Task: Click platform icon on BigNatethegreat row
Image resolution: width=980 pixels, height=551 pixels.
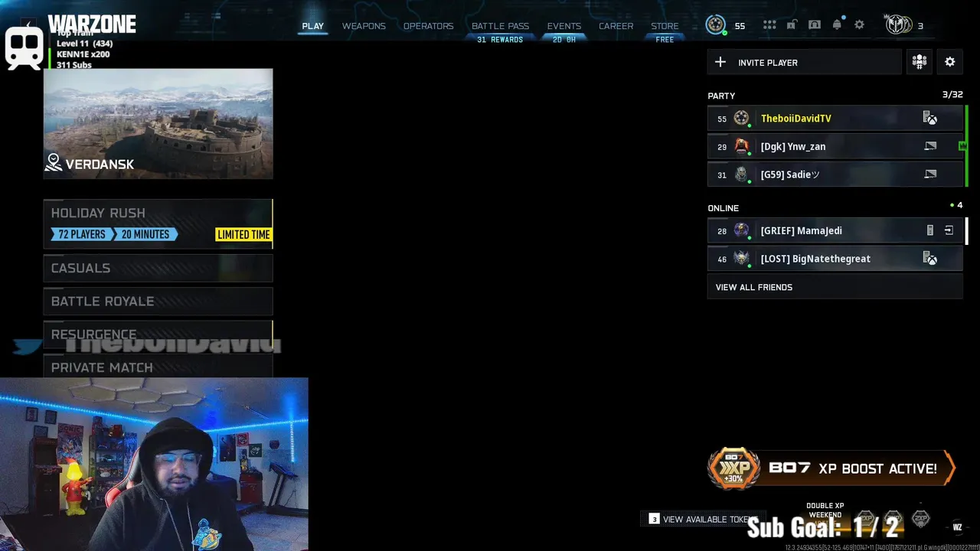Action: pyautogui.click(x=930, y=259)
